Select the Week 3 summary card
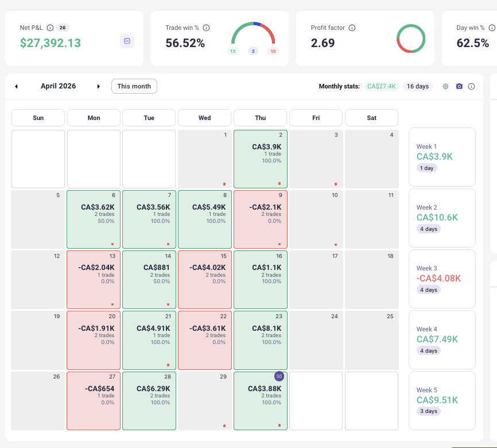This screenshot has height=448, width=497. [442, 279]
